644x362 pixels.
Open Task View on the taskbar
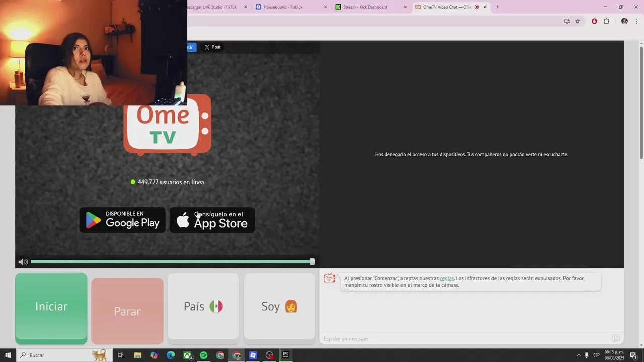coord(121,355)
